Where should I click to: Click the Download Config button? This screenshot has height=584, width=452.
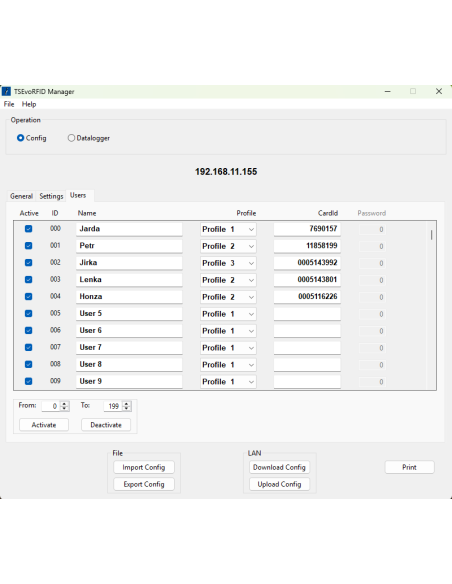pyautogui.click(x=279, y=467)
